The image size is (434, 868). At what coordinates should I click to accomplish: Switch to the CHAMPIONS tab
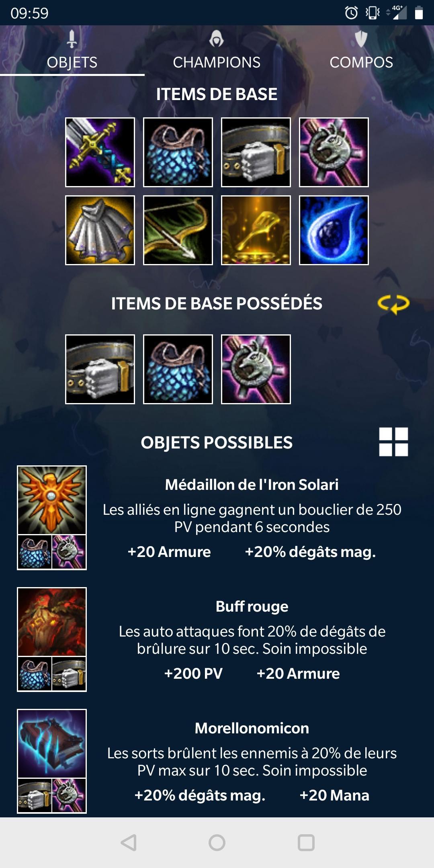pyautogui.click(x=217, y=51)
